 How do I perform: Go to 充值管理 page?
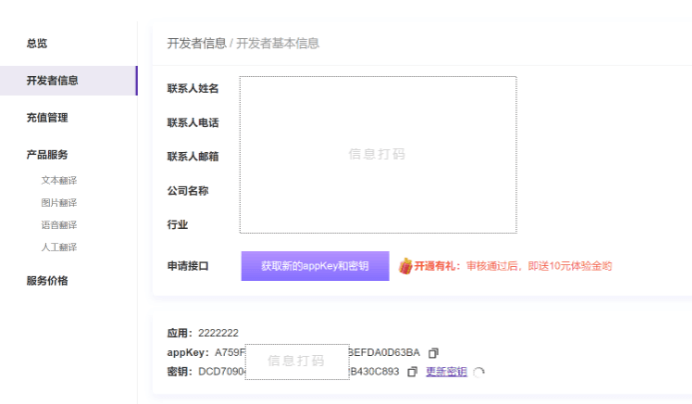coord(47,118)
